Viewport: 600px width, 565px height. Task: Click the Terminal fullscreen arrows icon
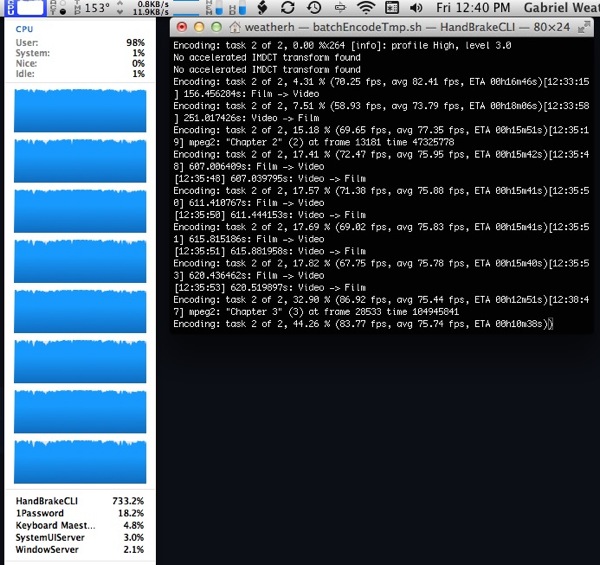[583, 28]
